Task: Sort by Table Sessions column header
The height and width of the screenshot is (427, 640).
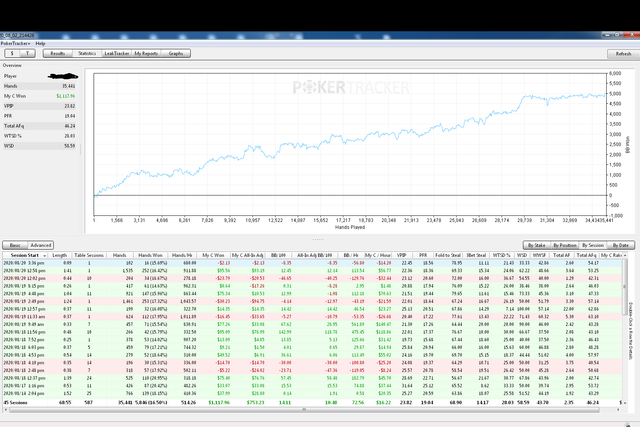Action: pyautogui.click(x=89, y=255)
